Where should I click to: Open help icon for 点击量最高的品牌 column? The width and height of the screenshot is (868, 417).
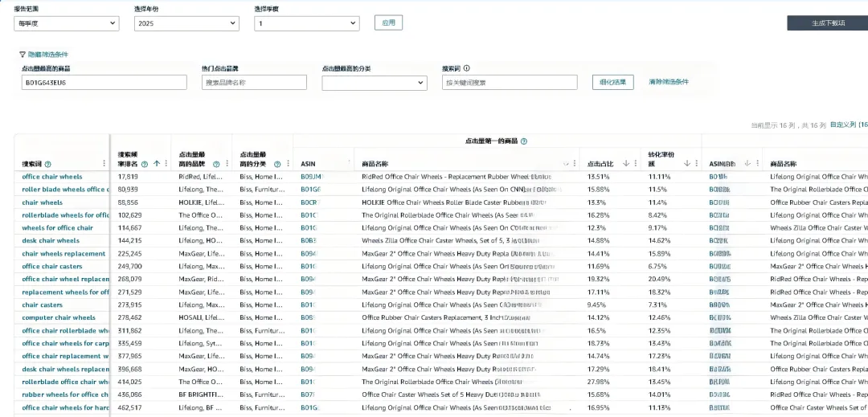point(216,164)
